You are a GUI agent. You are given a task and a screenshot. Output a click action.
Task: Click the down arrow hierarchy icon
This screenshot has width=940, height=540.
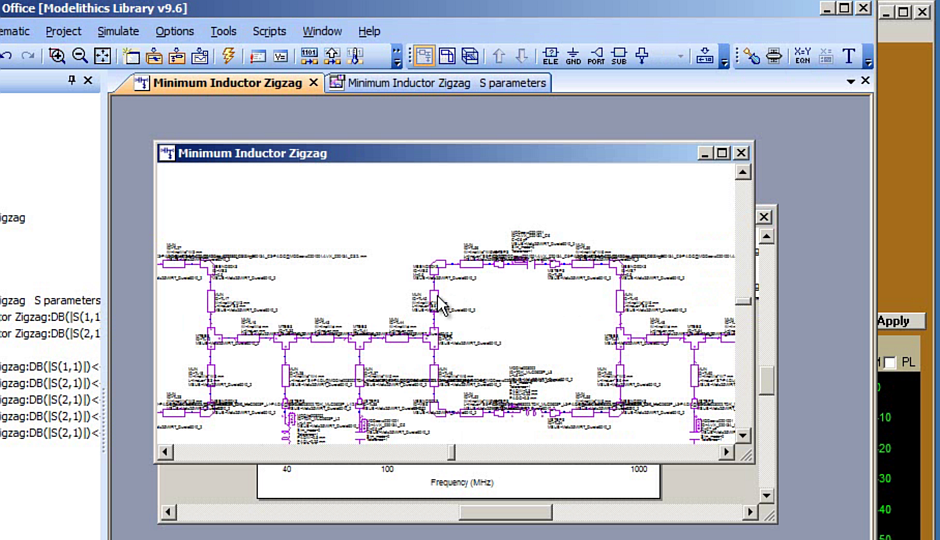(522, 56)
